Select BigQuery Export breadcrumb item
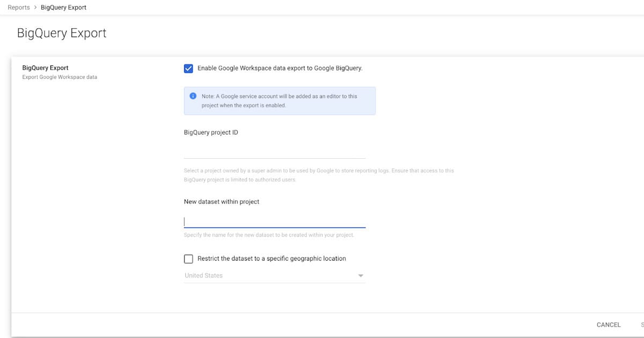The height and width of the screenshot is (338, 644). pos(63,8)
